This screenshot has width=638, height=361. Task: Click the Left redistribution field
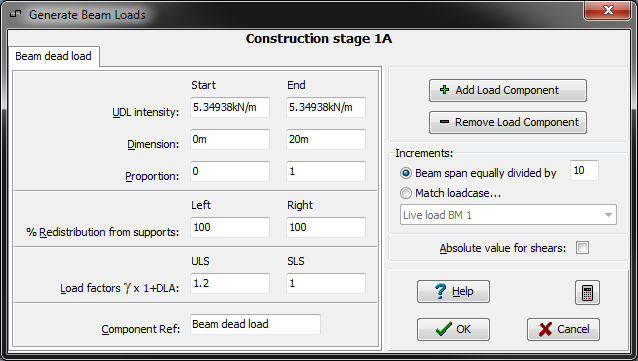(x=230, y=227)
